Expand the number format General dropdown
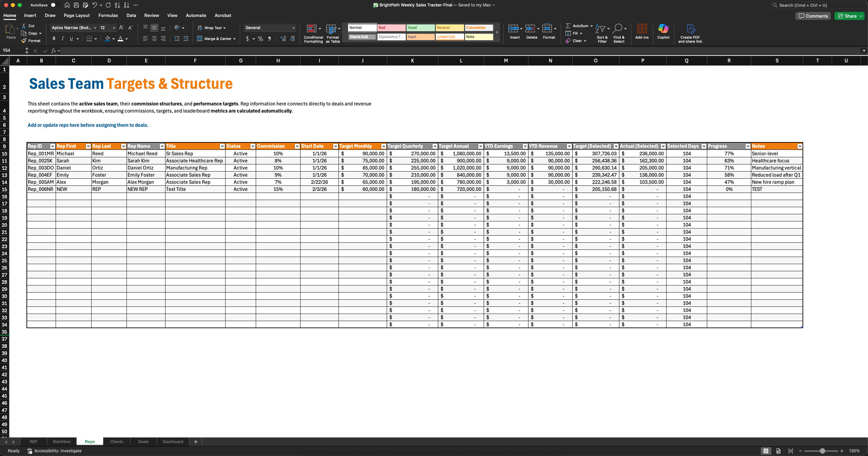The image size is (868, 456). tap(293, 28)
